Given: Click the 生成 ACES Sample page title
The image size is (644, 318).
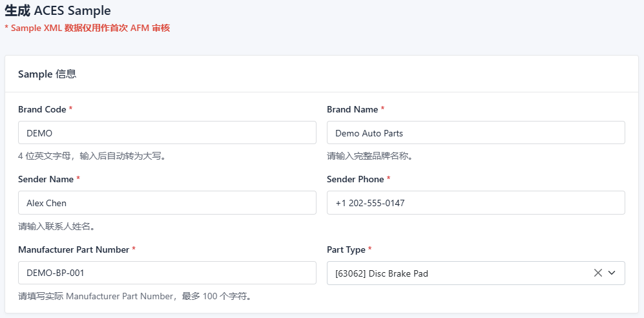Looking at the screenshot, I should click(x=57, y=11).
